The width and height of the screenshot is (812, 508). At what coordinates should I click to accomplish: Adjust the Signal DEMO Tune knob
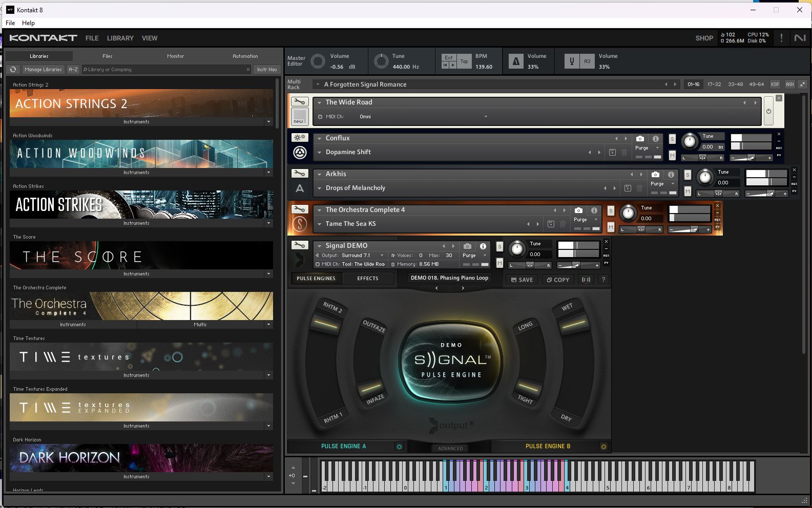pos(517,249)
